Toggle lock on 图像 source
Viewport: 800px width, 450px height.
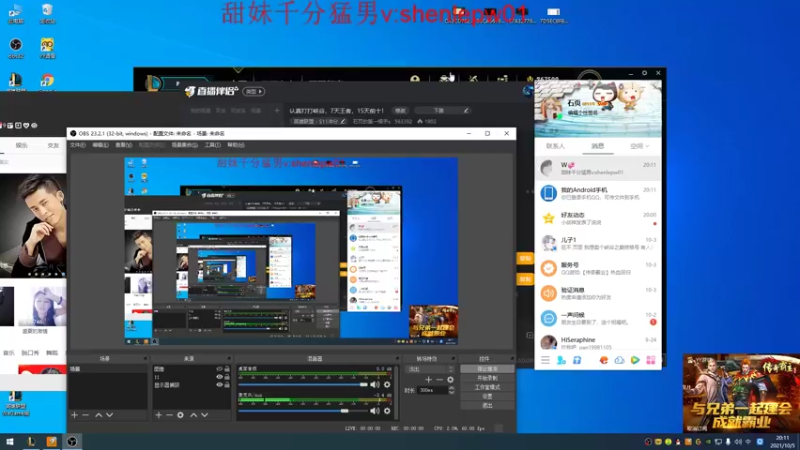(227, 369)
